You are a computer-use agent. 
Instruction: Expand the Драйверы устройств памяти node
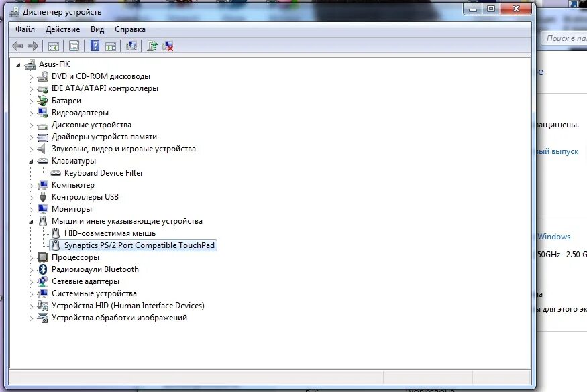point(31,137)
